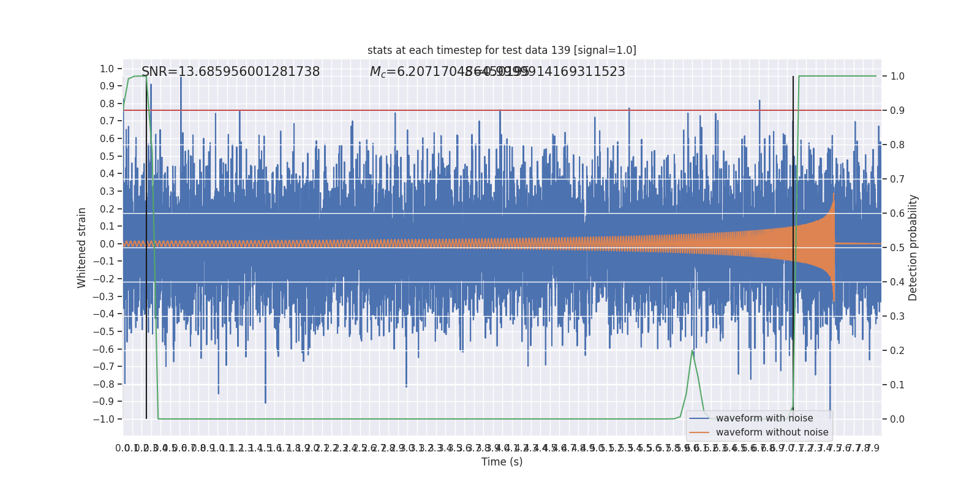This screenshot has width=980, height=490.
Task: Click the blue line swatch in legend
Action: pos(699,418)
